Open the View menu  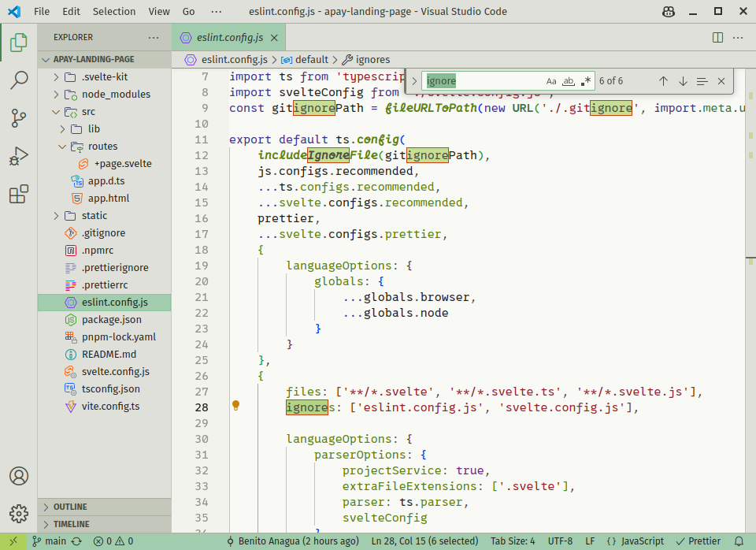tap(159, 12)
